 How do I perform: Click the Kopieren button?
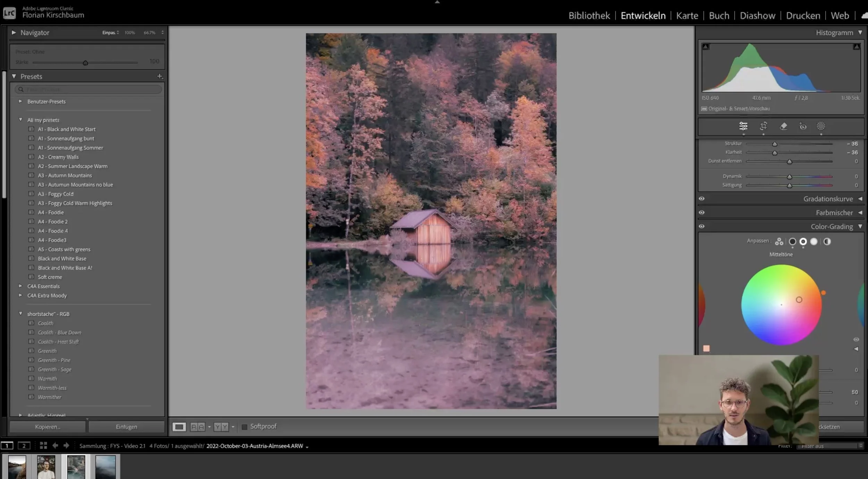48,427
